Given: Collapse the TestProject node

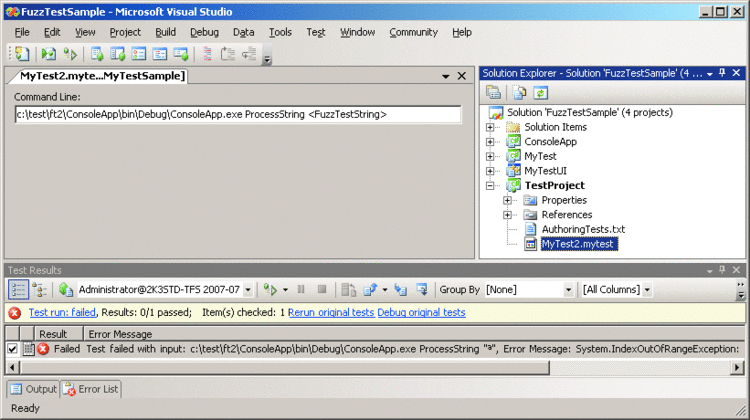Looking at the screenshot, I should tap(490, 186).
